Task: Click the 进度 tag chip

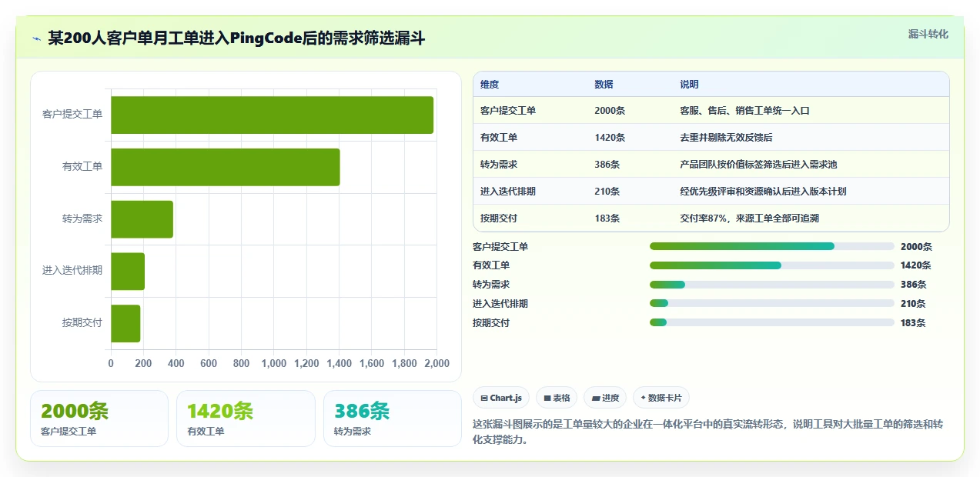Action: coord(605,398)
